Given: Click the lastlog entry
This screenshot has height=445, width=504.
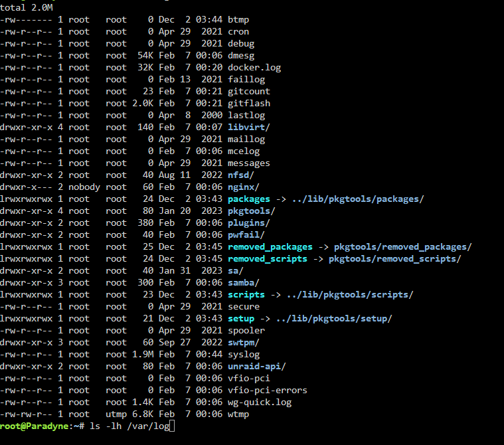Looking at the screenshot, I should [x=246, y=115].
